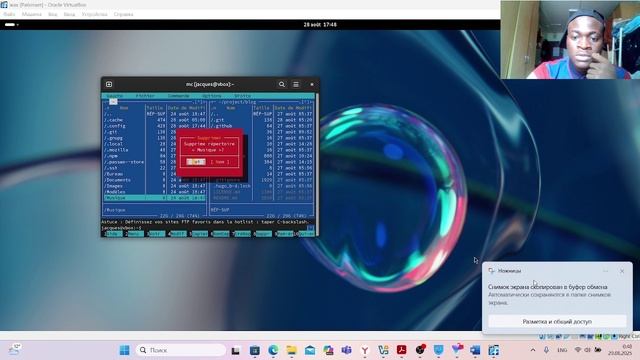Open a new terminal tab via plus icon
The width and height of the screenshot is (640, 360).
point(109,84)
